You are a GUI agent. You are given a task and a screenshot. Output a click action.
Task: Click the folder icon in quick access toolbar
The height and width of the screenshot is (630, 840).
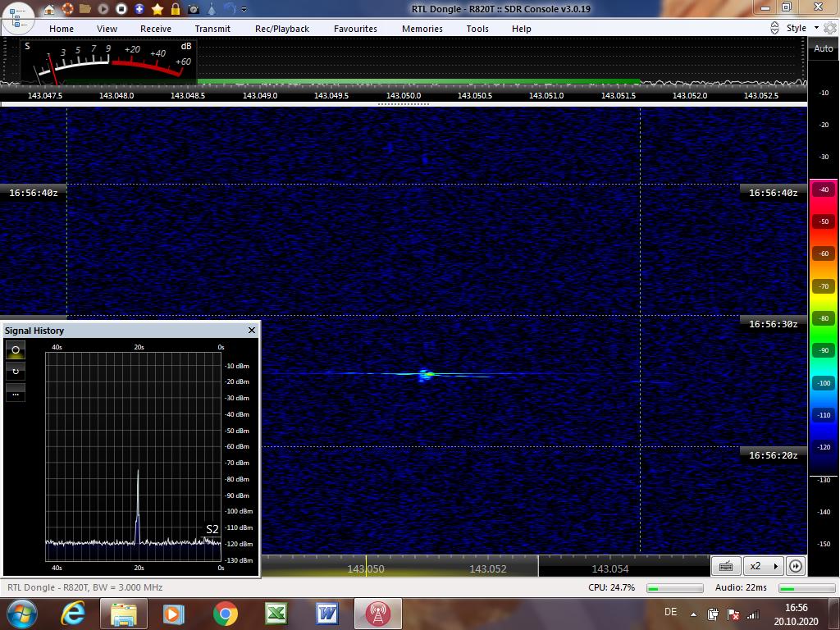click(x=85, y=8)
